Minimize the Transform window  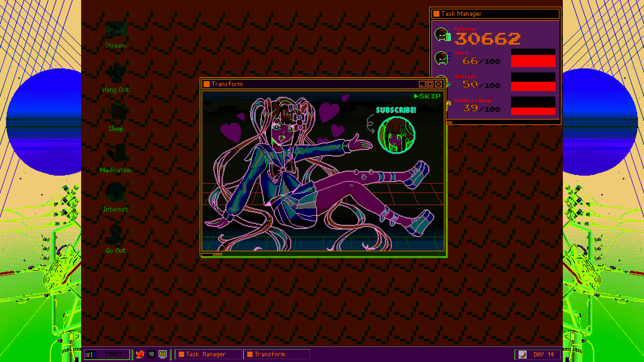pos(422,84)
